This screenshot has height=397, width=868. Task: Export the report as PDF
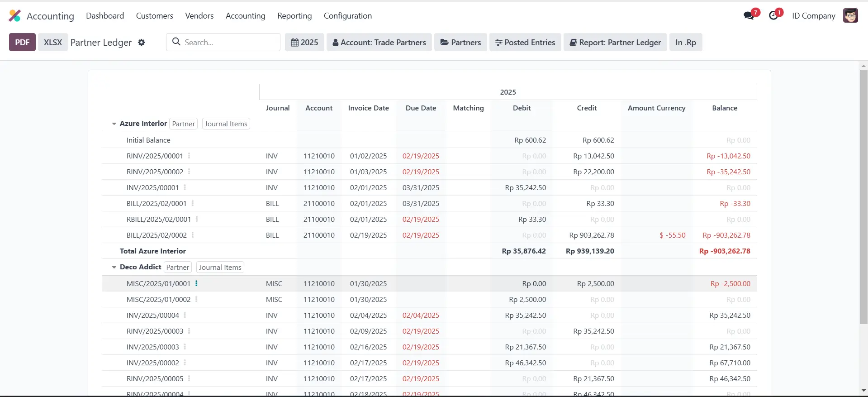pyautogui.click(x=22, y=42)
